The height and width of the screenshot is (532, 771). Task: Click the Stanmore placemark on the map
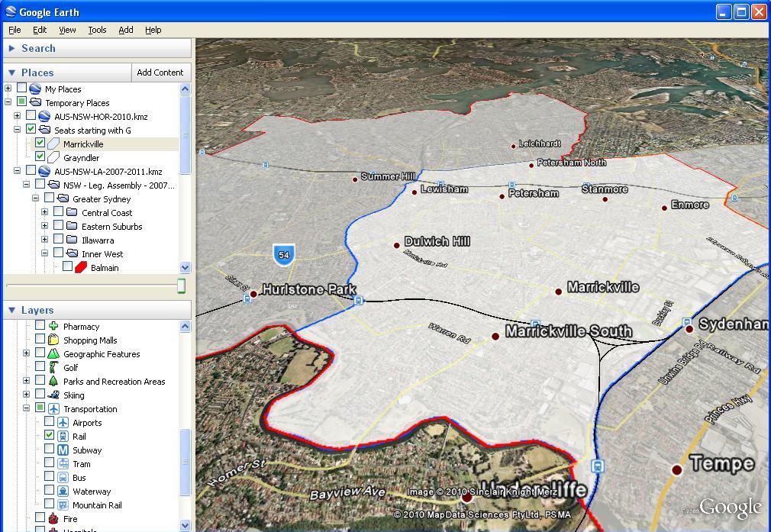(x=605, y=199)
